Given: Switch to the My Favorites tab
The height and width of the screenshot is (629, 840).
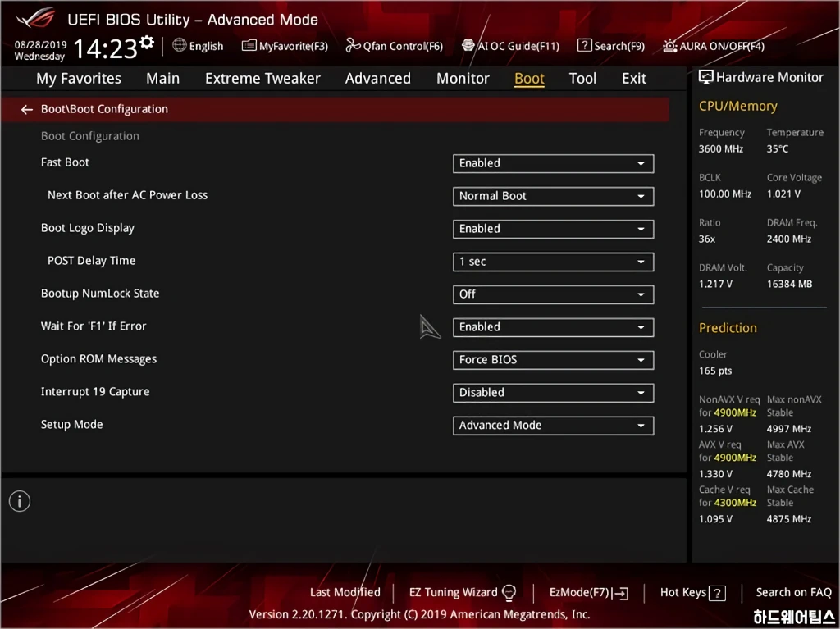Looking at the screenshot, I should [x=79, y=78].
